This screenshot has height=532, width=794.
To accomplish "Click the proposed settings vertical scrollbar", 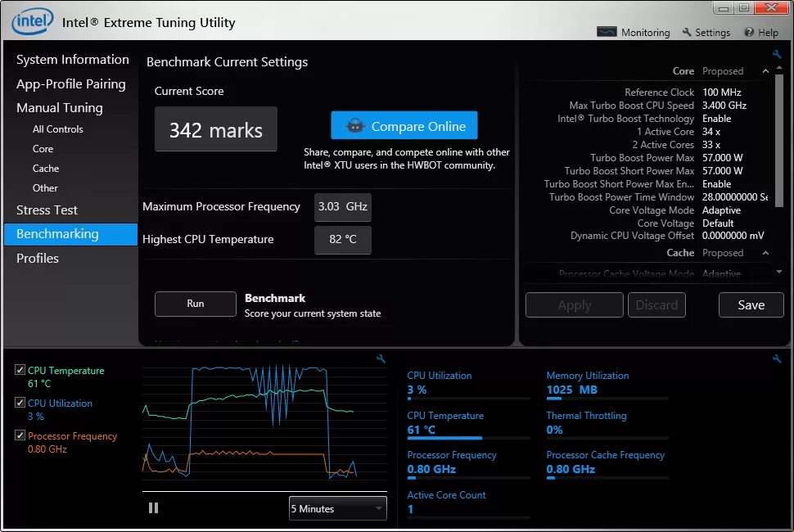I will [x=779, y=140].
